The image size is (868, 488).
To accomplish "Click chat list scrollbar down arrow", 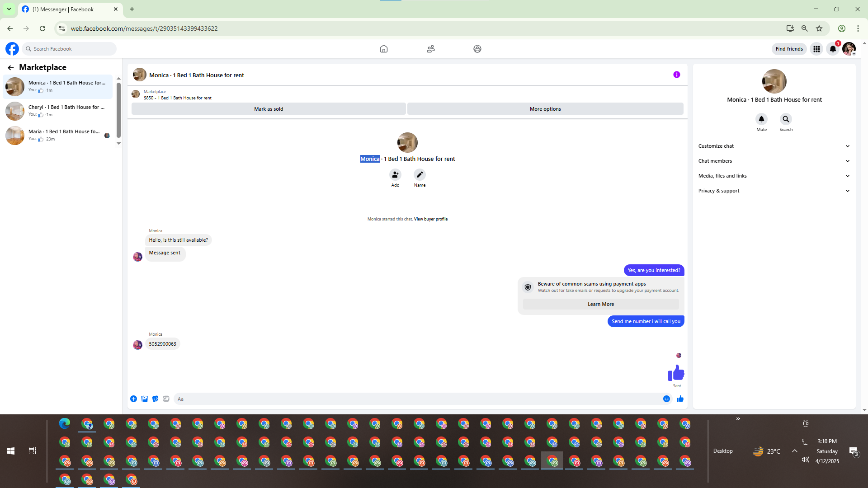I will pyautogui.click(x=118, y=143).
